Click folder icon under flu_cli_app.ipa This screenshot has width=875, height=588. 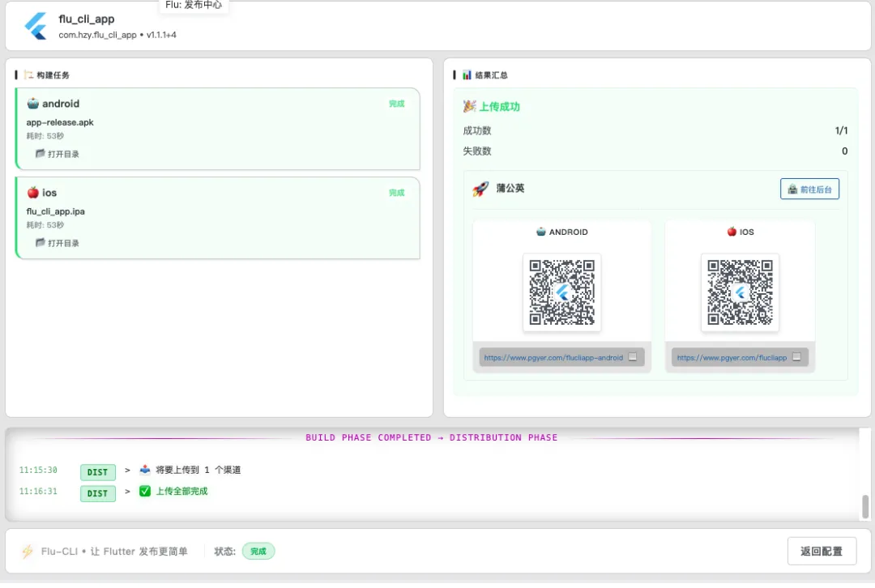click(41, 243)
